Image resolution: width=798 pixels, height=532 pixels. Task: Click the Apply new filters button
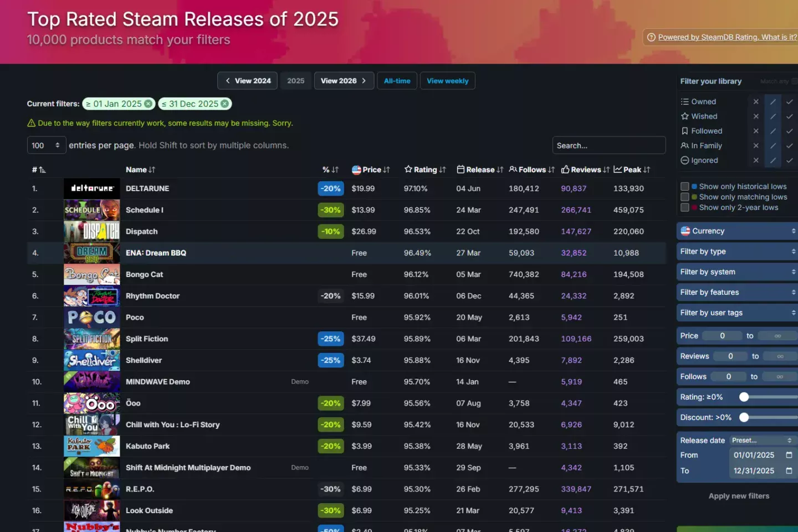point(739,496)
